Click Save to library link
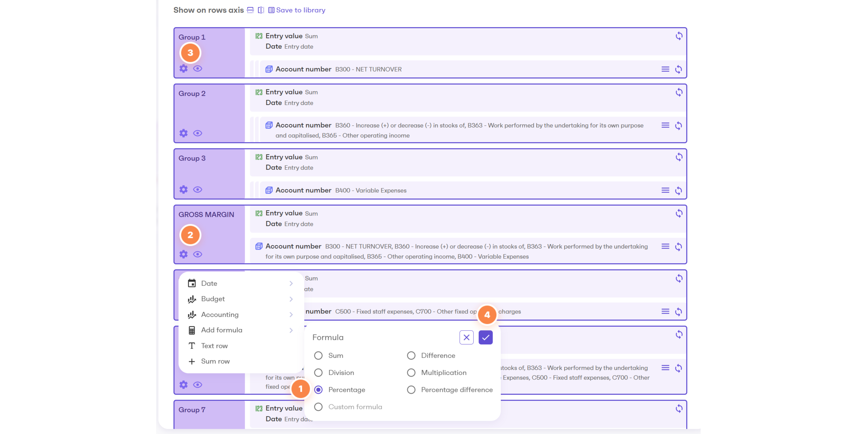Screen dimensions: 868x434 (x=297, y=10)
